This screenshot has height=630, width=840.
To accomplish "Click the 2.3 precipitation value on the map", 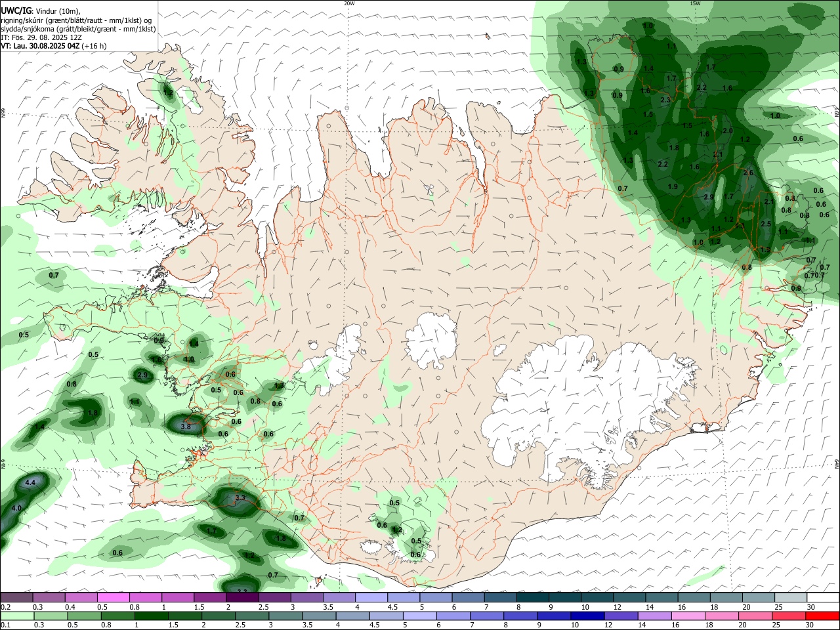I will tap(665, 100).
